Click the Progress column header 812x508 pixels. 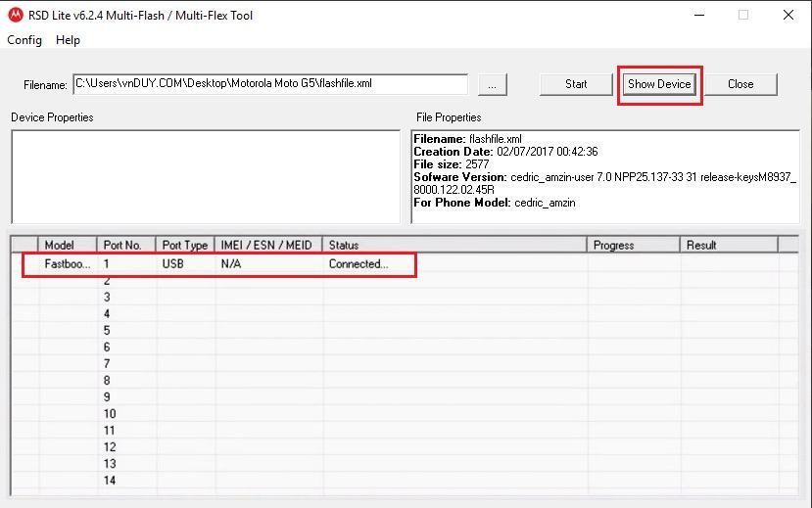[x=633, y=246]
